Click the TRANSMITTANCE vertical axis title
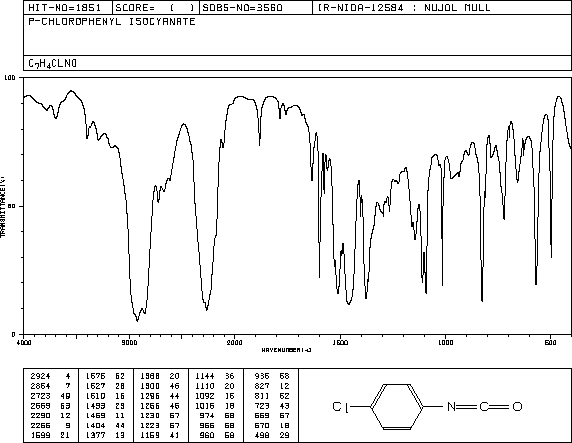Image resolution: width=572 pixels, height=443 pixels. 3,206
